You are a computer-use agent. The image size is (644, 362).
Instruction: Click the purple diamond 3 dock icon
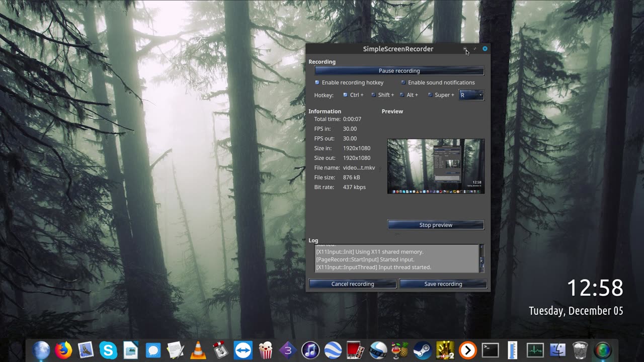click(x=288, y=350)
